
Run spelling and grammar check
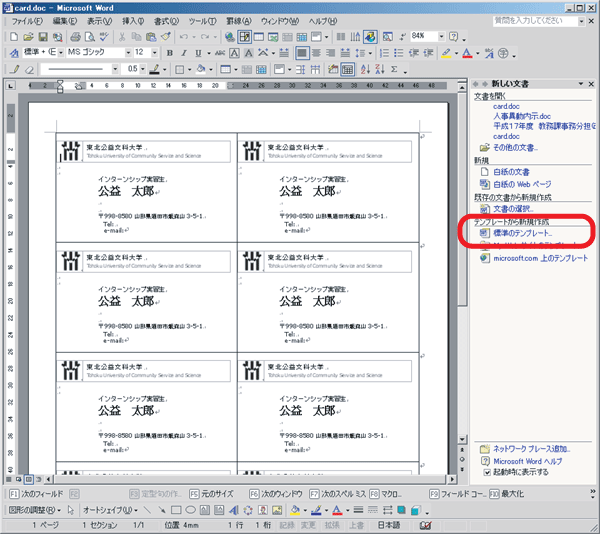pos(104,37)
